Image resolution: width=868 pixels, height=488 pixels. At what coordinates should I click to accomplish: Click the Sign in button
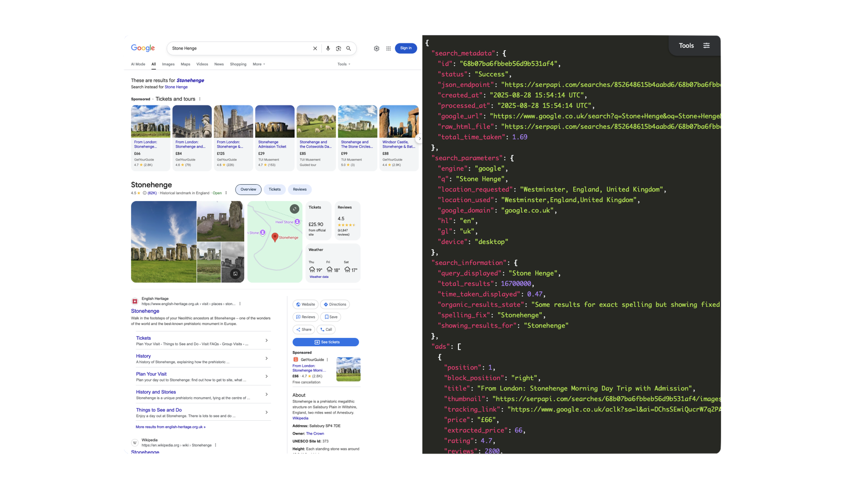[x=406, y=48]
